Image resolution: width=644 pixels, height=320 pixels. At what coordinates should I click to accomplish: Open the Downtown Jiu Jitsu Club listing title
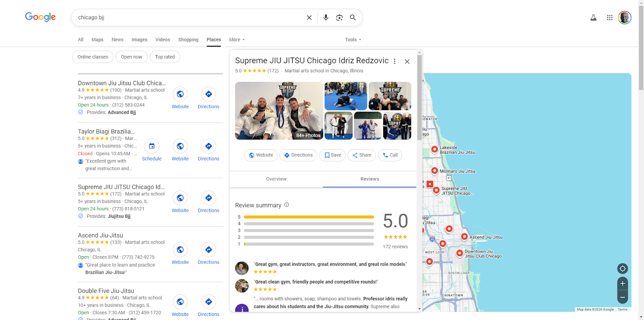(x=122, y=83)
